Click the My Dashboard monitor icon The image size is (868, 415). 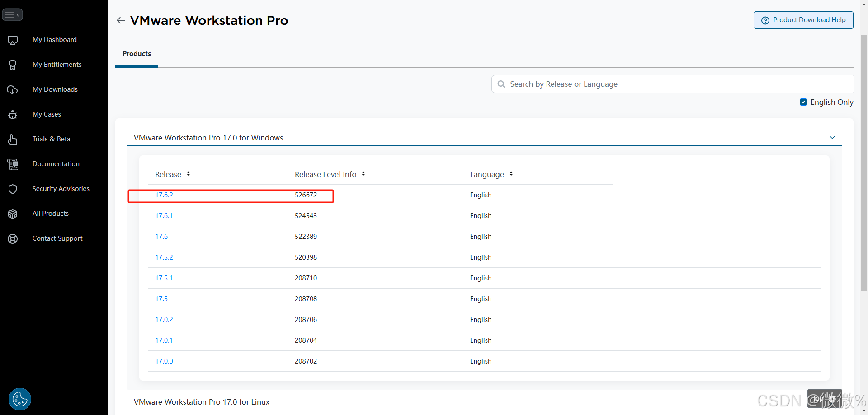[13, 40]
